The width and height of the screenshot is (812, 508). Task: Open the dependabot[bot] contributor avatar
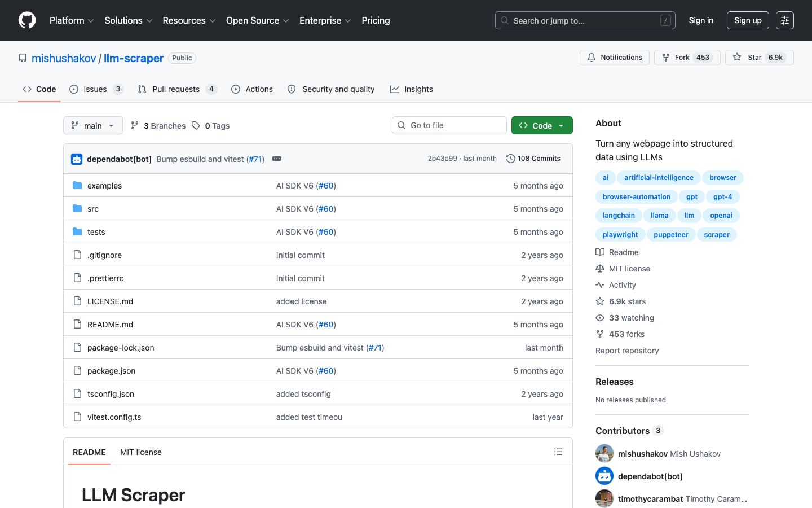click(x=604, y=476)
